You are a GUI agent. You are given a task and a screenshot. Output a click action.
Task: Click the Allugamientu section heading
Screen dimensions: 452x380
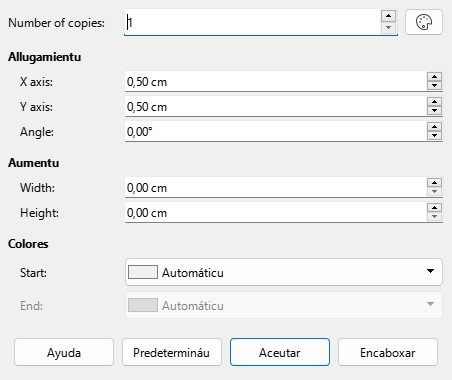(45, 57)
